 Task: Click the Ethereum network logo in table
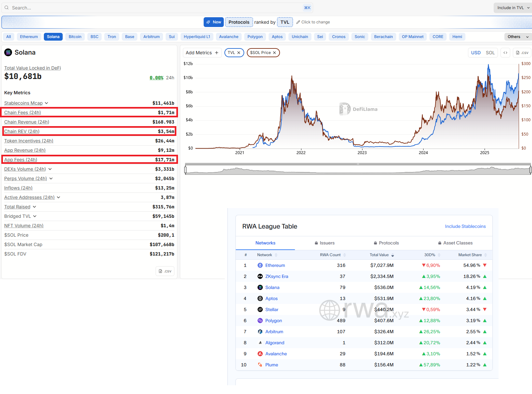coord(260,265)
